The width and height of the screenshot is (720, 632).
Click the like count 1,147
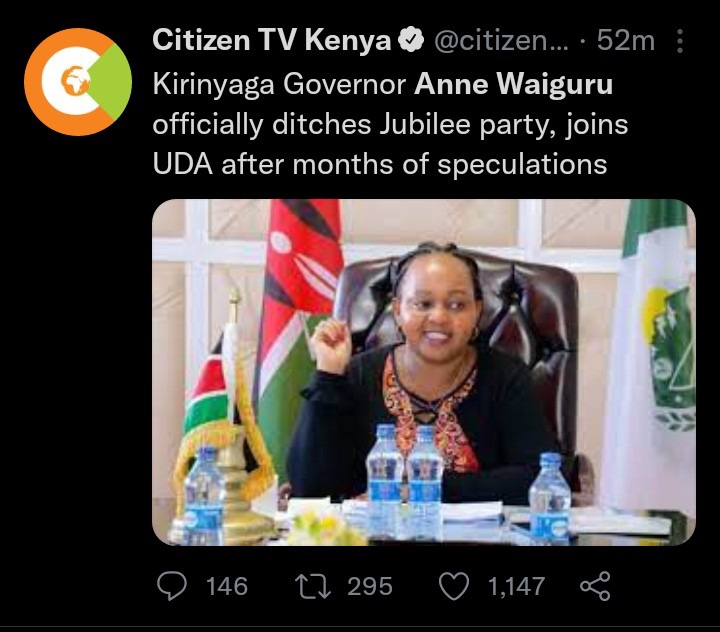pyautogui.click(x=516, y=587)
